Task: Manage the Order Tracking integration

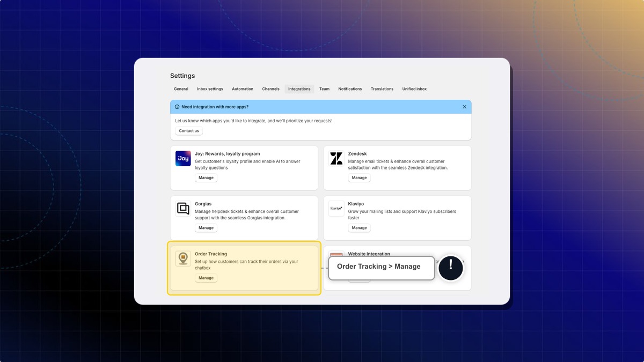Action: pyautogui.click(x=206, y=278)
